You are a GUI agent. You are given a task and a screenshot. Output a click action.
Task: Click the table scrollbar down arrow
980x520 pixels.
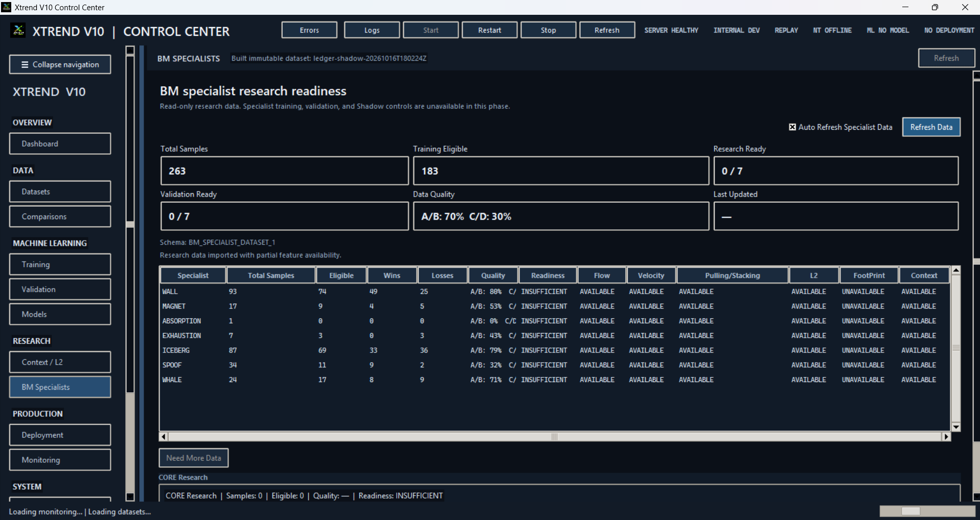(x=955, y=427)
